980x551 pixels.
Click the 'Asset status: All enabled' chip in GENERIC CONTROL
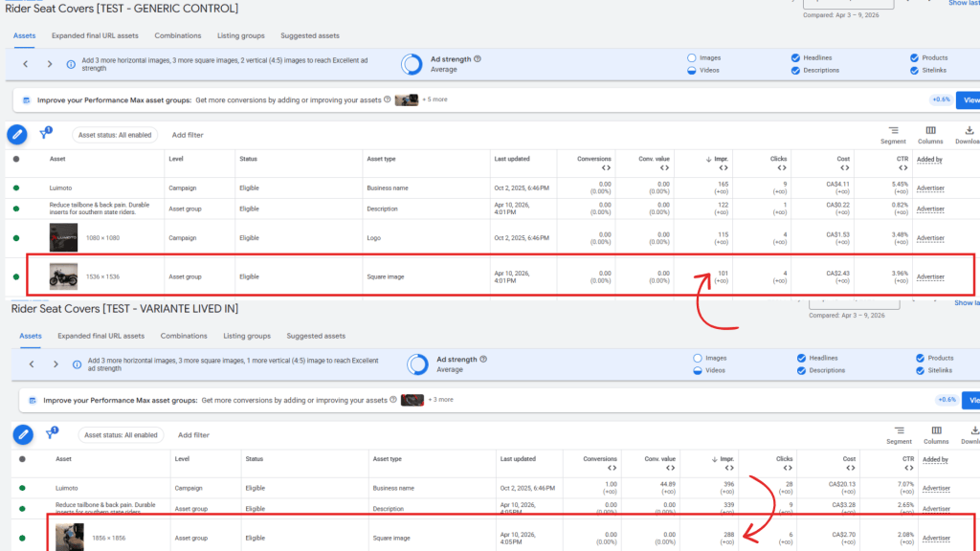115,135
